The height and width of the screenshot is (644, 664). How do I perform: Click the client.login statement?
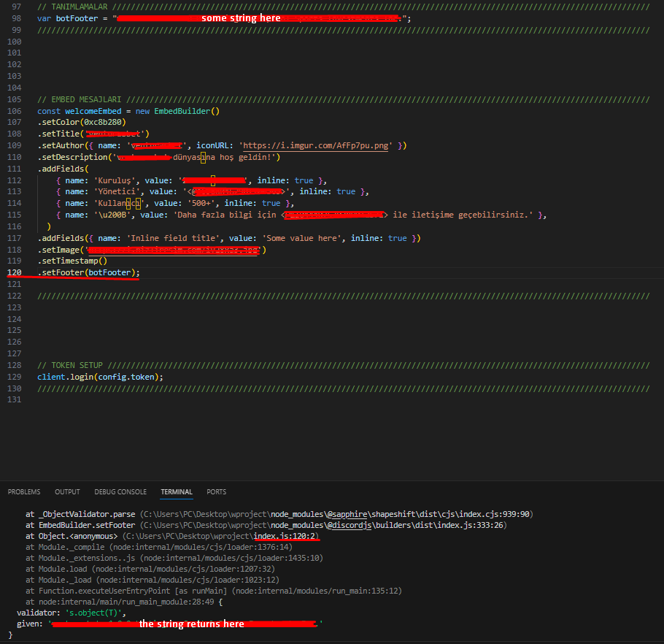click(66, 375)
